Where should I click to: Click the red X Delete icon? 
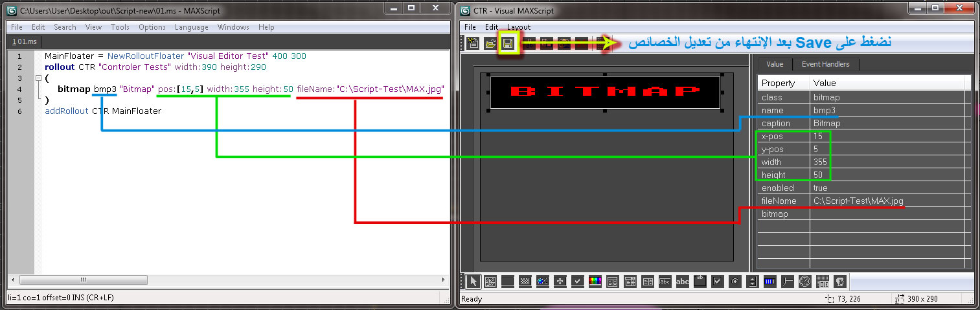(x=582, y=43)
